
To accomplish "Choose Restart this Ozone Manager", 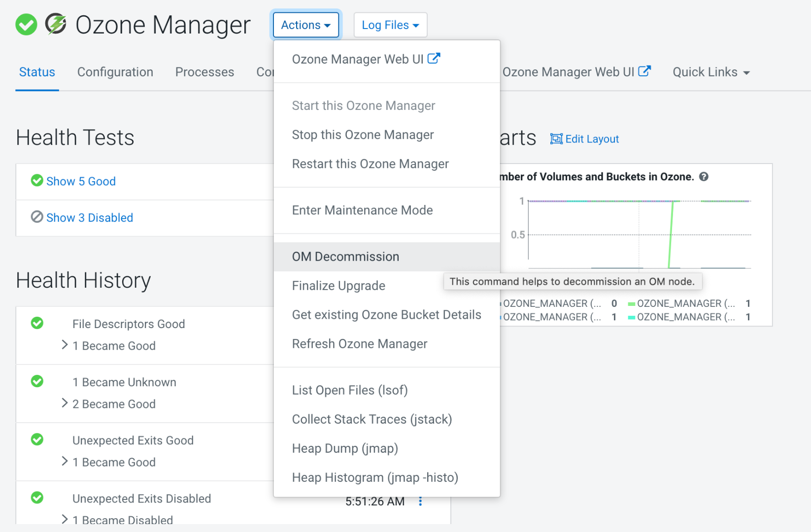I will pyautogui.click(x=370, y=164).
